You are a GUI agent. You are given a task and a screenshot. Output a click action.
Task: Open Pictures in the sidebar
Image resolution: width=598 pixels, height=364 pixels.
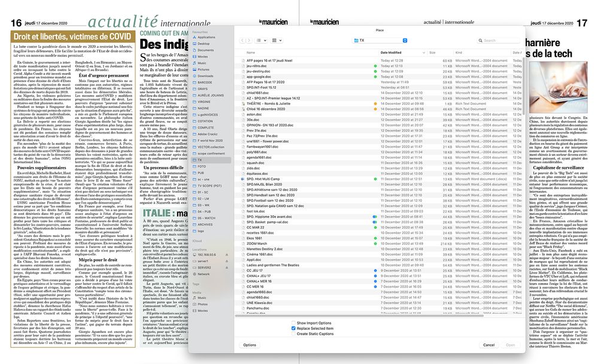coord(204,70)
